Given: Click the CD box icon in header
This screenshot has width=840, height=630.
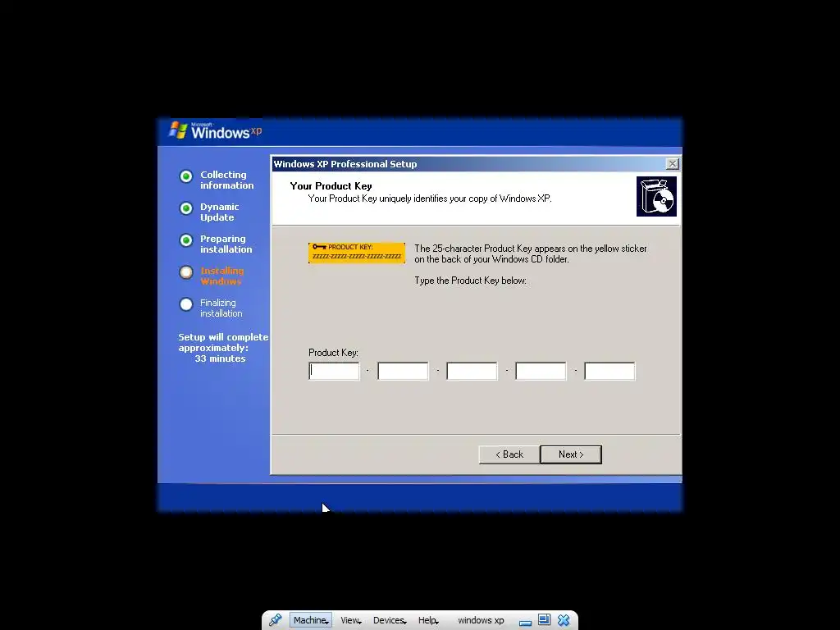Looking at the screenshot, I should (x=656, y=196).
